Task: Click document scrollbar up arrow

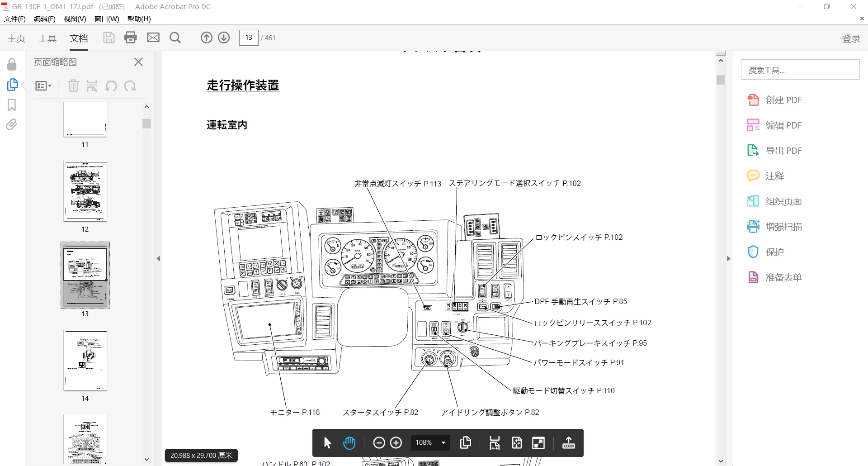Action: 721,60
